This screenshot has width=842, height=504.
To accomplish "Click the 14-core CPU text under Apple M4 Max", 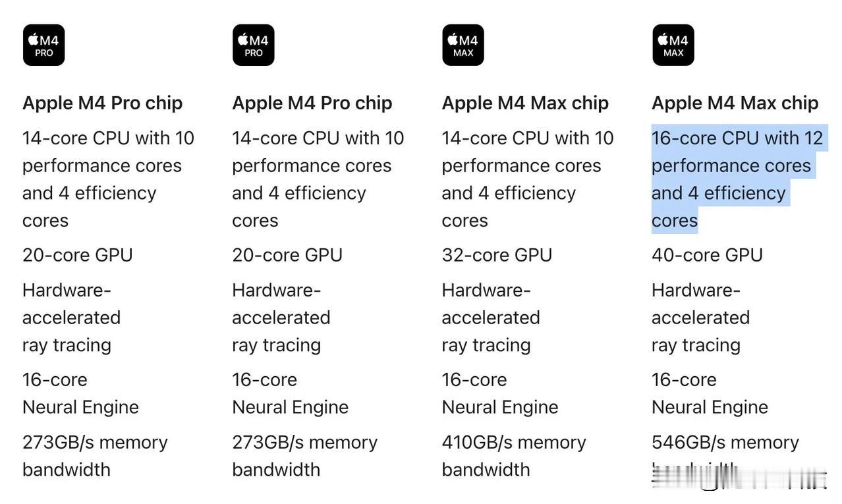I will click(x=527, y=179).
